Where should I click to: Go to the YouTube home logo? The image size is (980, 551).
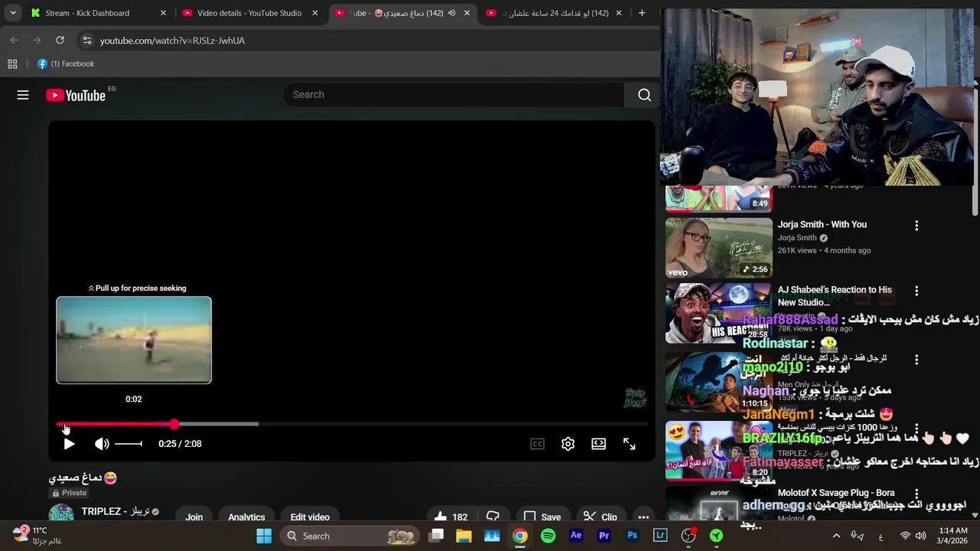pos(76,95)
